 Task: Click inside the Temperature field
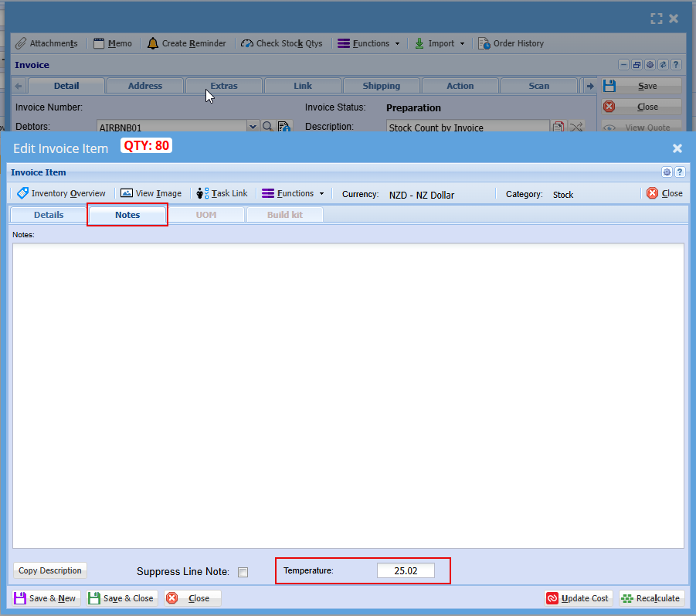coord(406,571)
